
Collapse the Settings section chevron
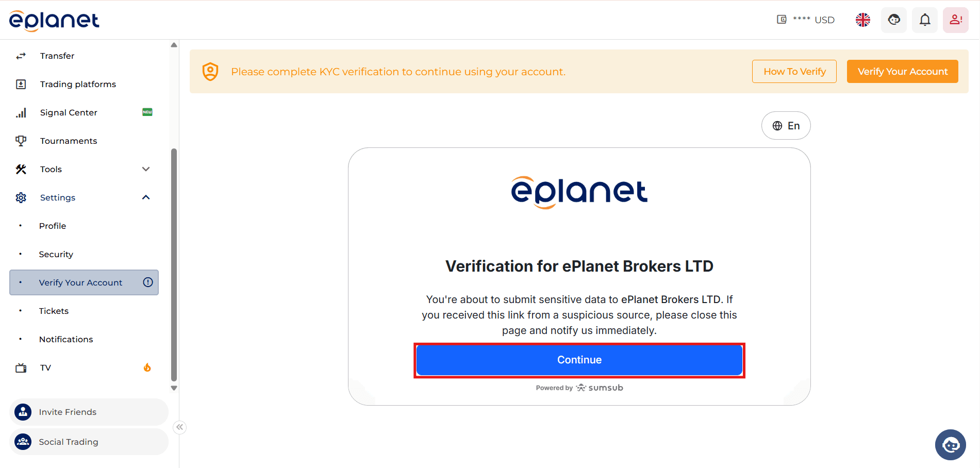coord(146,197)
